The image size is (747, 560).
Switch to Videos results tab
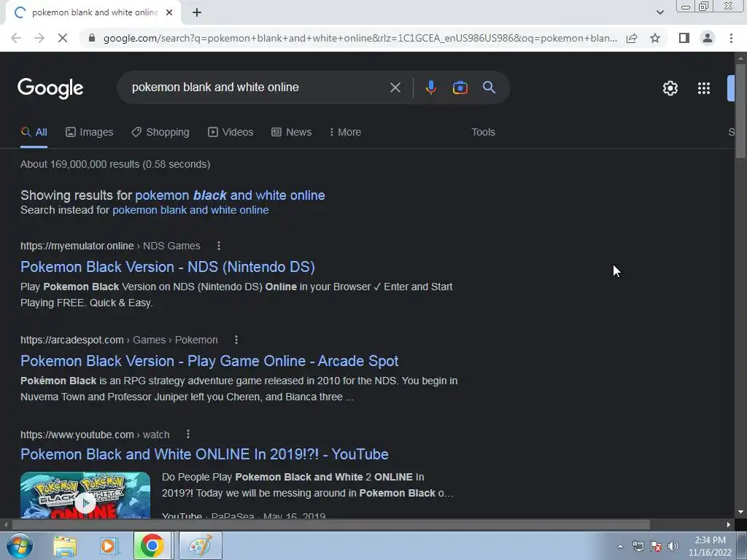[x=231, y=133]
